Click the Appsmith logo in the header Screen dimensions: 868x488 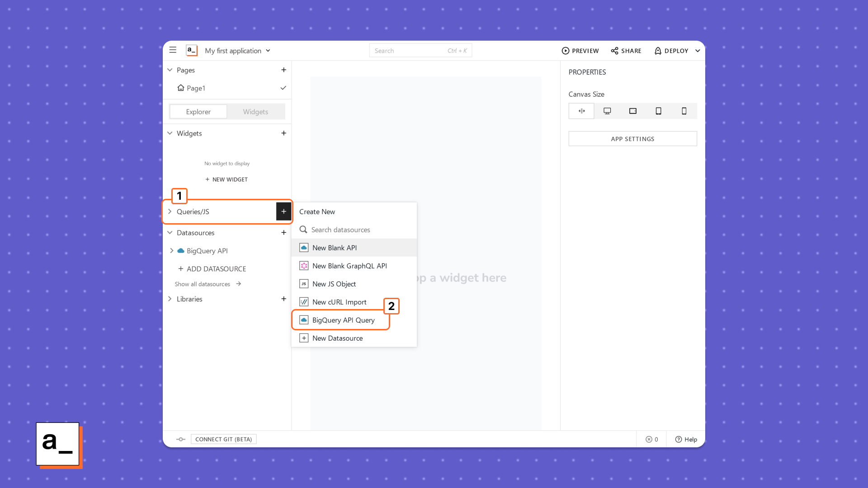191,50
